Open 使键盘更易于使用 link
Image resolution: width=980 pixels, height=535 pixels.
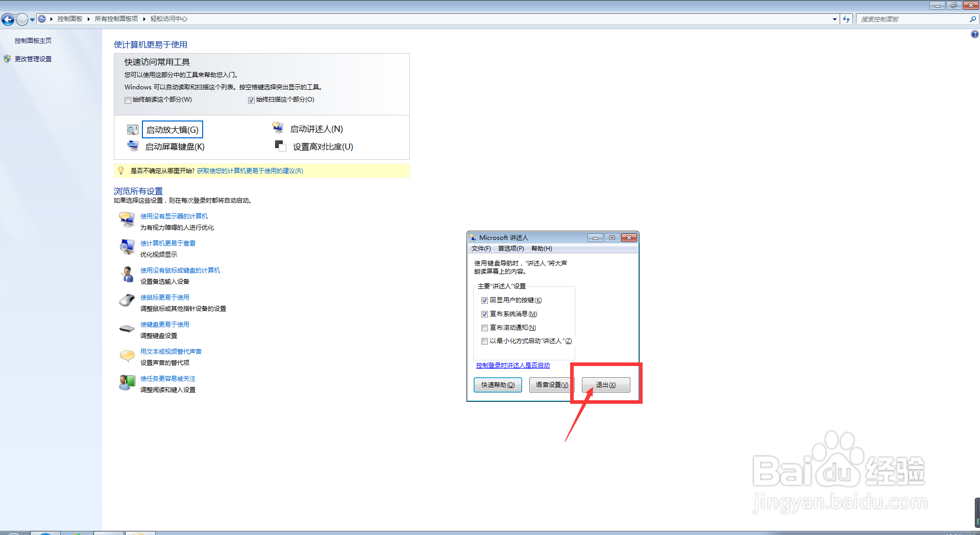point(165,324)
